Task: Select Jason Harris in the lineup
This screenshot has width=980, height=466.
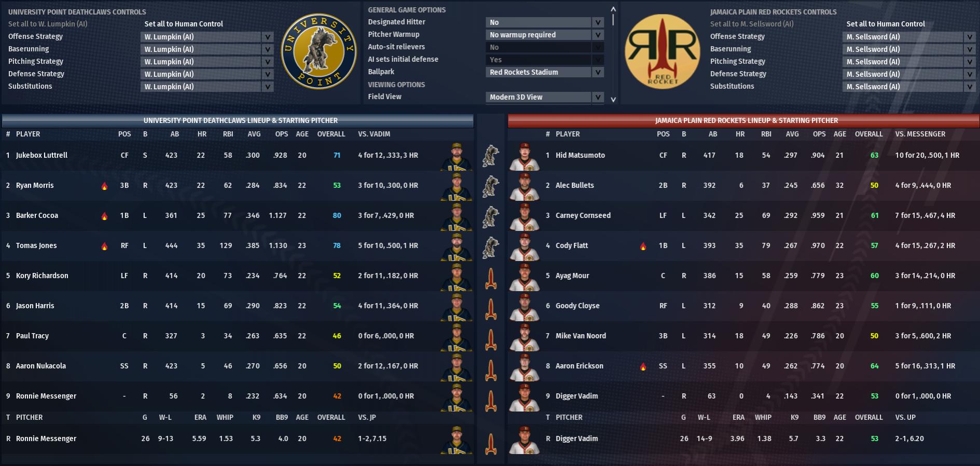Action: click(x=35, y=306)
